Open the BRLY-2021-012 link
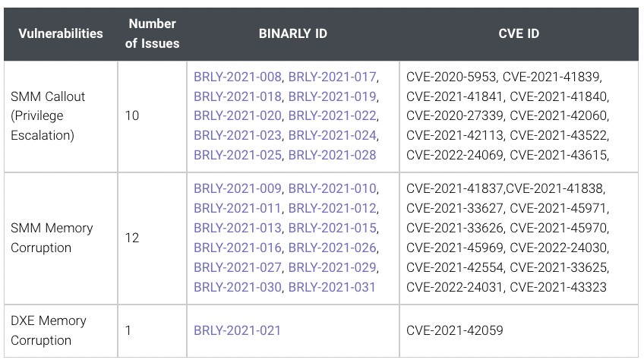The image size is (644, 363). tap(332, 208)
